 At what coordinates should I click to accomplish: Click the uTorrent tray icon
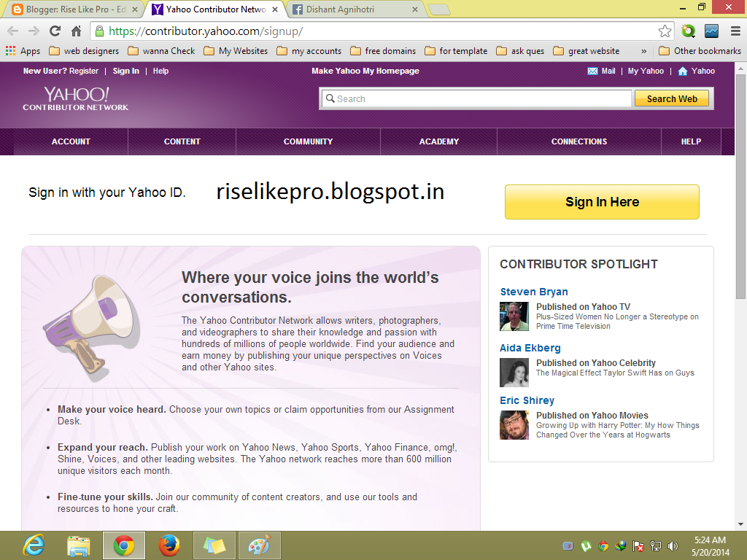tap(586, 546)
